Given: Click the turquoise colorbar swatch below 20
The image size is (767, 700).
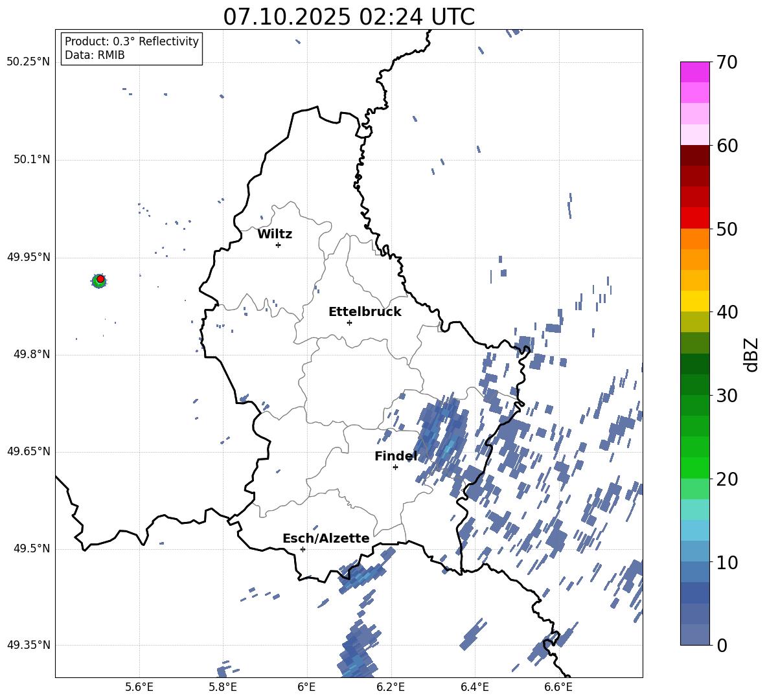Looking at the screenshot, I should (694, 510).
